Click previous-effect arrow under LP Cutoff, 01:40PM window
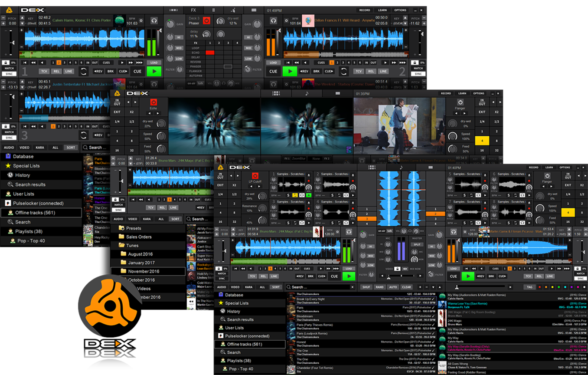The image size is (588, 375). click(x=251, y=186)
